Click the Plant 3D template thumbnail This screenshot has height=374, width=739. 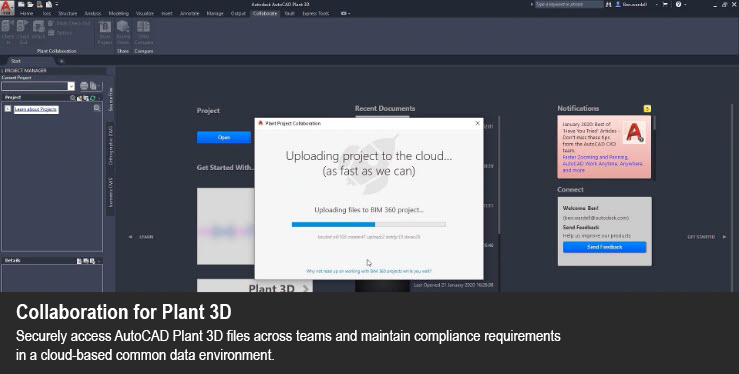click(x=255, y=285)
